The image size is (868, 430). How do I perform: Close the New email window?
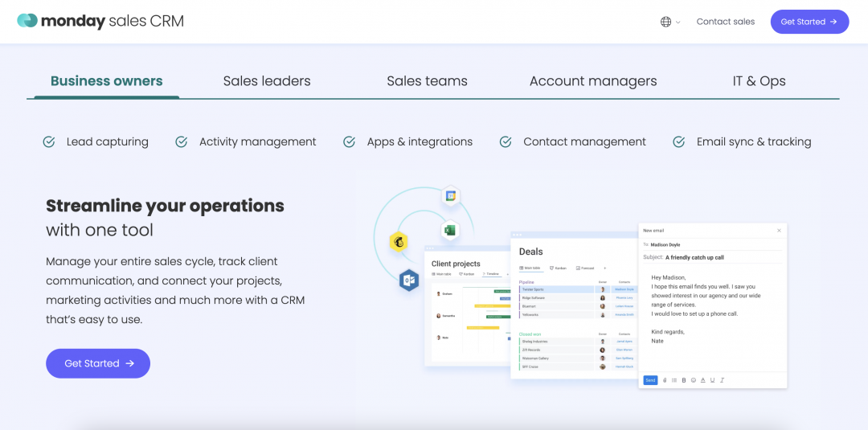(x=779, y=230)
